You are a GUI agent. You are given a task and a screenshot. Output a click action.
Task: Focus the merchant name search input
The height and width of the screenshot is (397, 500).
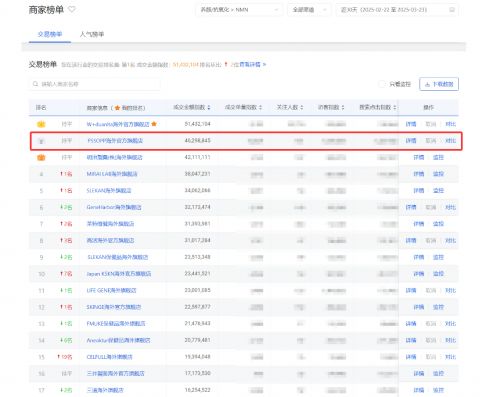pos(94,84)
